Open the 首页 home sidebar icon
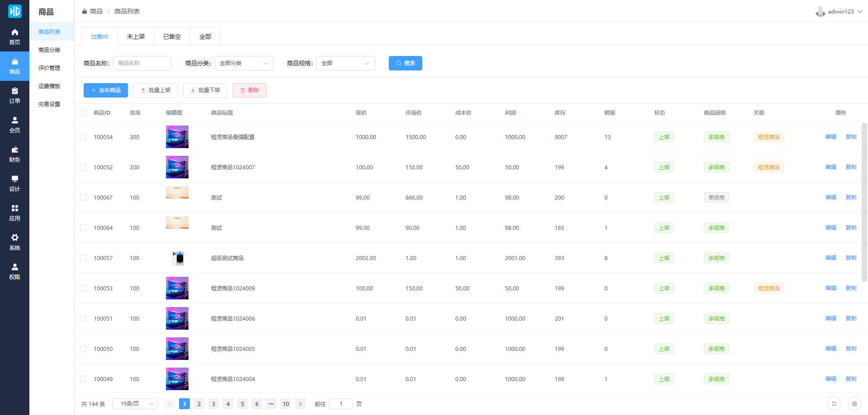This screenshot has height=415, width=868. tap(14, 37)
